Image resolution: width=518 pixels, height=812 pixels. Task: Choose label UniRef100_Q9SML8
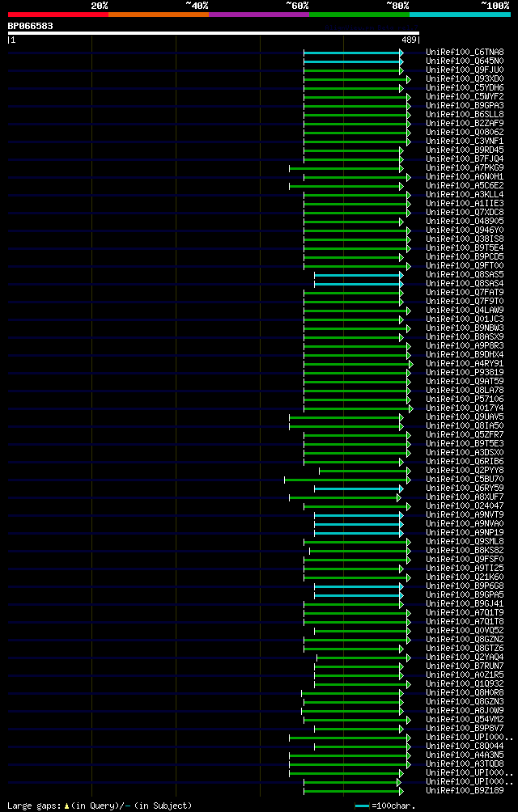[464, 541]
